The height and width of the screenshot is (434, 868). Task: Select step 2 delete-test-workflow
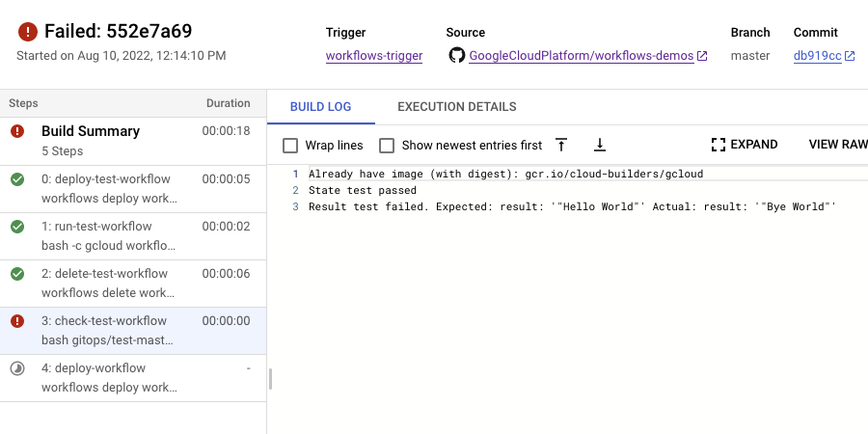pyautogui.click(x=104, y=274)
